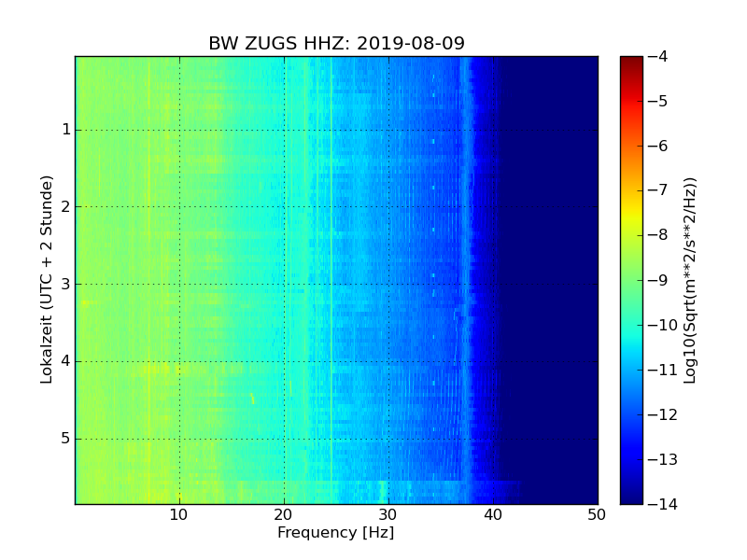Screen dimensions: 747x560
Task: Click the x-axis tick label 20
Action: (284, 515)
